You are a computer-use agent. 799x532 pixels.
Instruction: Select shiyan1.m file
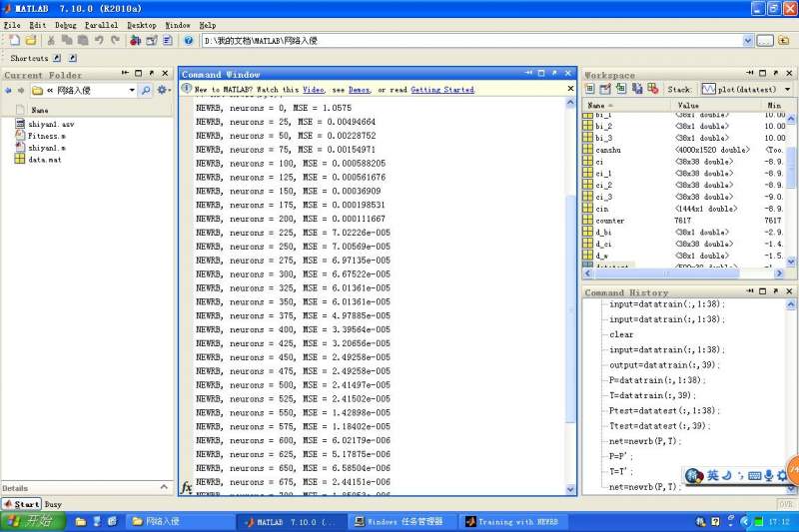pos(46,148)
